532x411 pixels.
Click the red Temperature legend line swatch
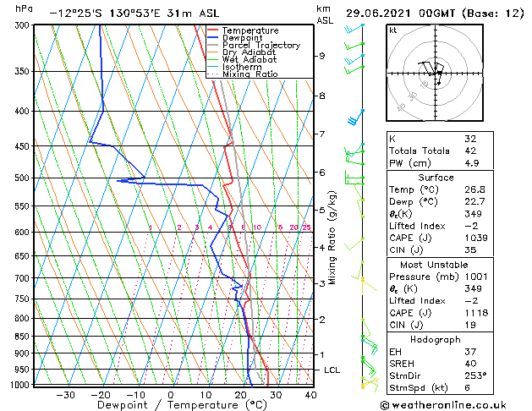212,30
